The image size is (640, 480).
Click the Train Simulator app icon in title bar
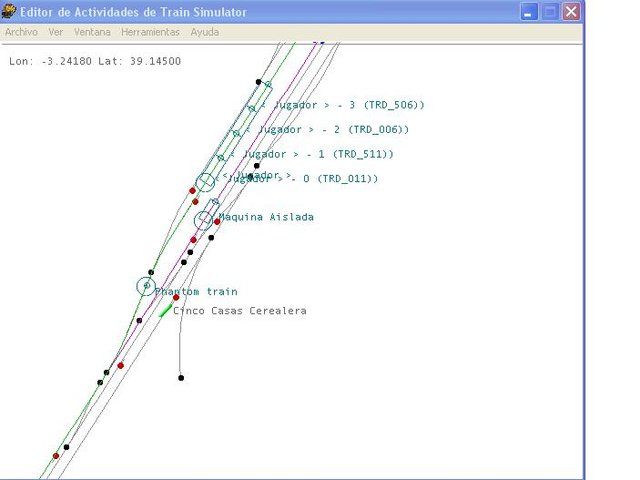(10, 12)
